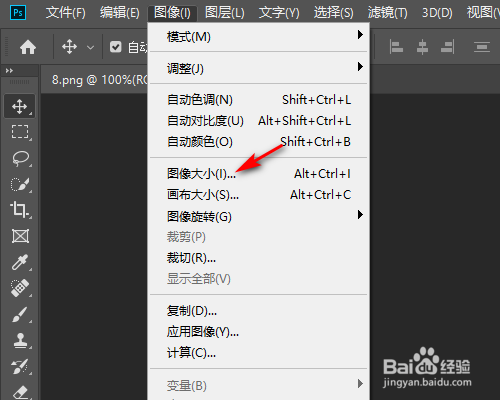Select the Lasso tool
The height and width of the screenshot is (400, 500).
(x=20, y=158)
